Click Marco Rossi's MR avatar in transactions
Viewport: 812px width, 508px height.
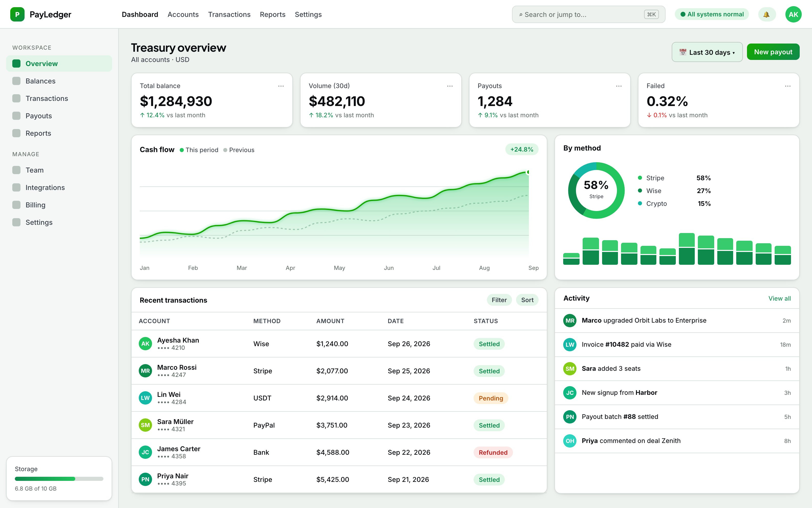(145, 371)
